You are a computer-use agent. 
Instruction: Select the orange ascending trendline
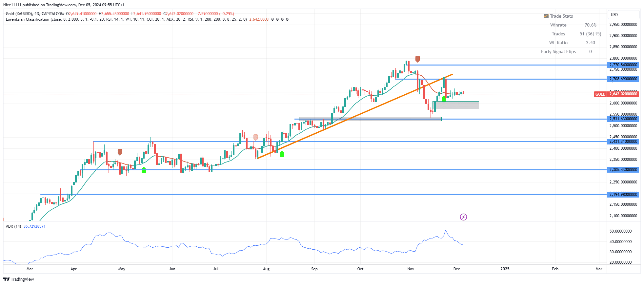tap(355, 117)
